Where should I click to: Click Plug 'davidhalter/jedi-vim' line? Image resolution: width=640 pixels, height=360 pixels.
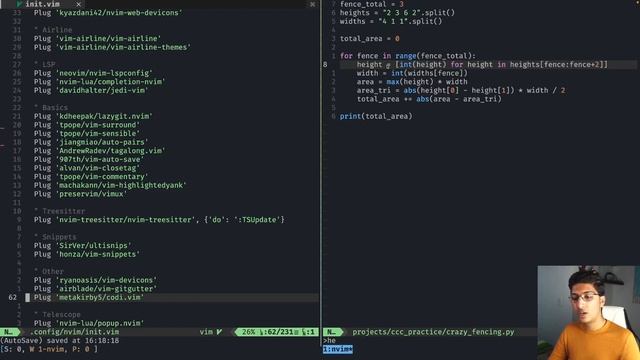click(x=91, y=90)
